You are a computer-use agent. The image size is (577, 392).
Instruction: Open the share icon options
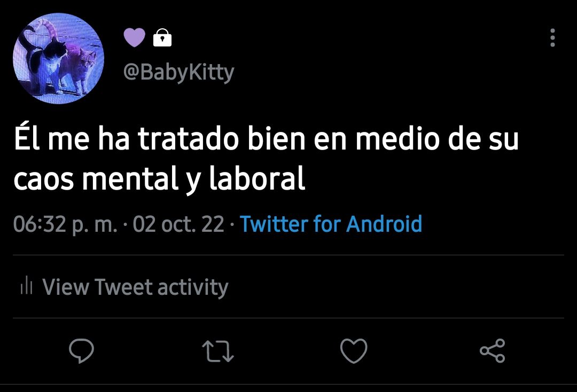tap(493, 351)
